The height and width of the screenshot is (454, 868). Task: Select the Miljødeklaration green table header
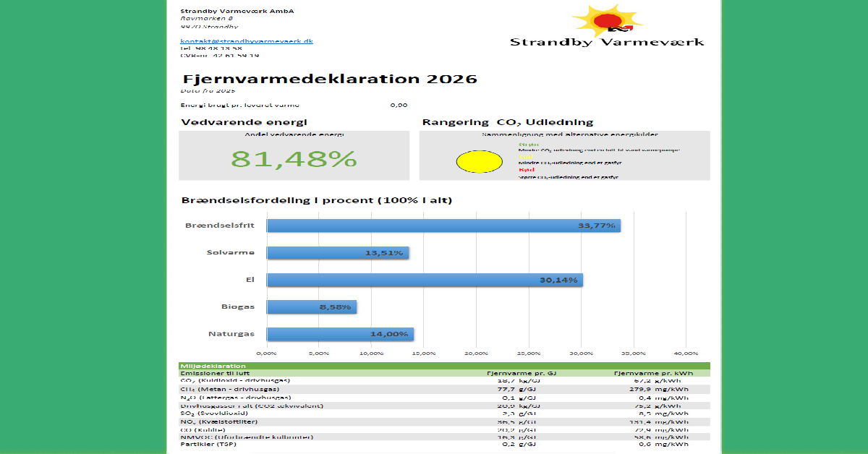(444, 366)
